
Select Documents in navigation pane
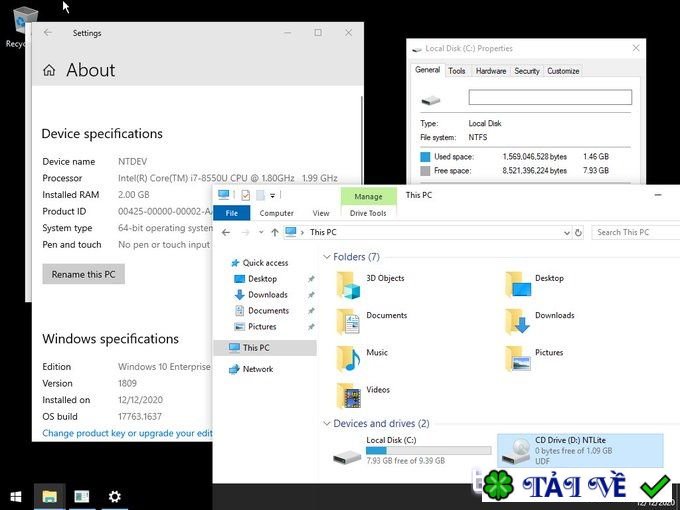[x=262, y=311]
